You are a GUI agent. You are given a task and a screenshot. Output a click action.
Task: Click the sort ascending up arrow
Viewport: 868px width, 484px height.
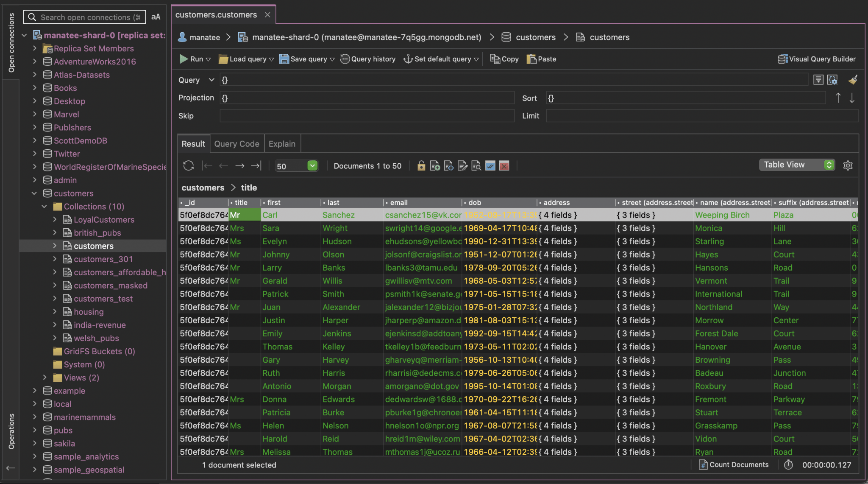tap(838, 98)
